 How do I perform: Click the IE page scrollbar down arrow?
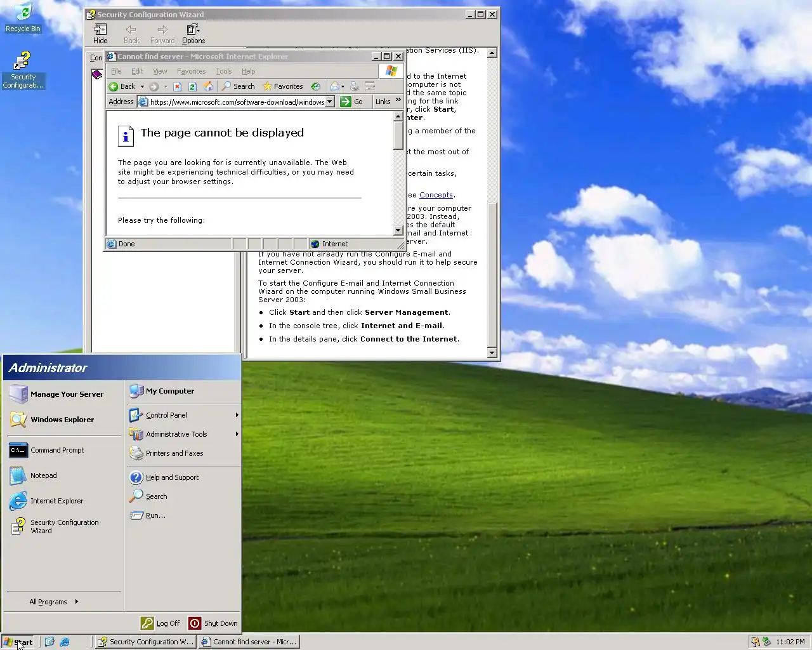[x=398, y=230]
